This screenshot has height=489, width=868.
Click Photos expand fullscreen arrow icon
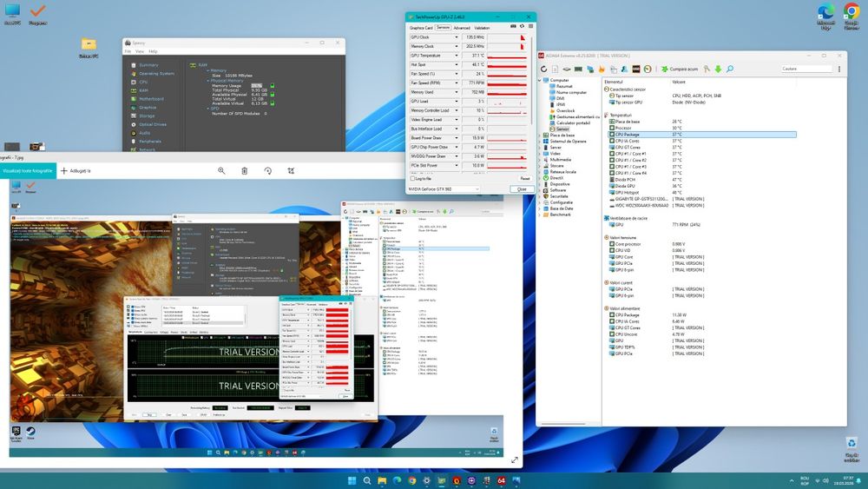[514, 460]
